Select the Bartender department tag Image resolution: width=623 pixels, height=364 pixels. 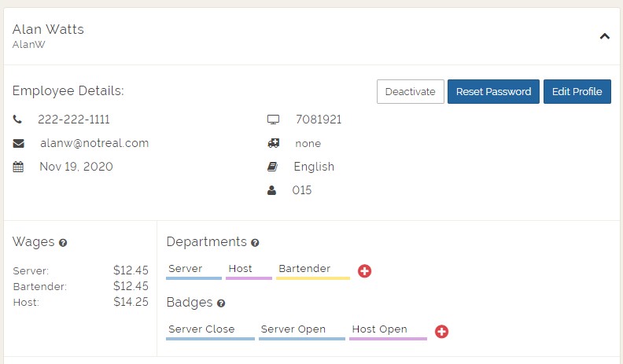pyautogui.click(x=312, y=270)
